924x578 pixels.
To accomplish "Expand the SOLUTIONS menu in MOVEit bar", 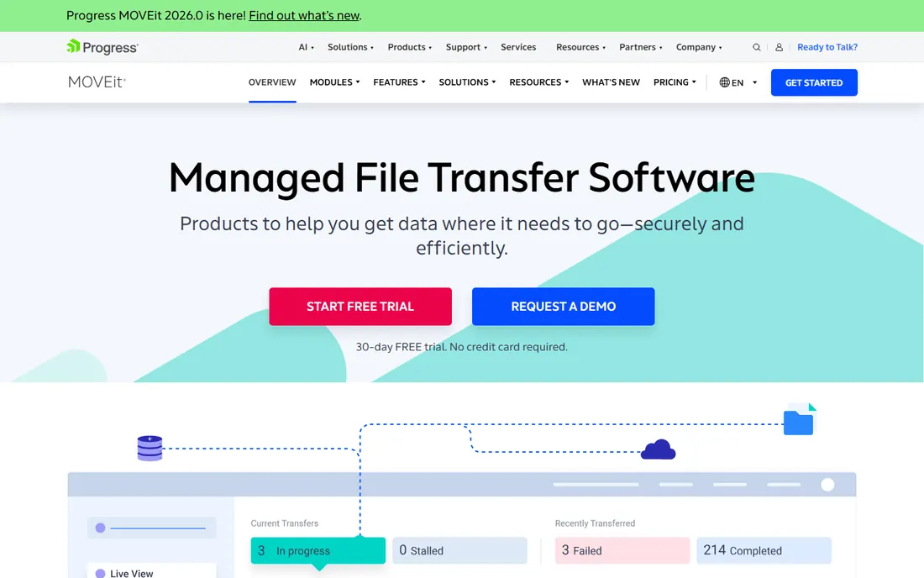I will pos(467,82).
